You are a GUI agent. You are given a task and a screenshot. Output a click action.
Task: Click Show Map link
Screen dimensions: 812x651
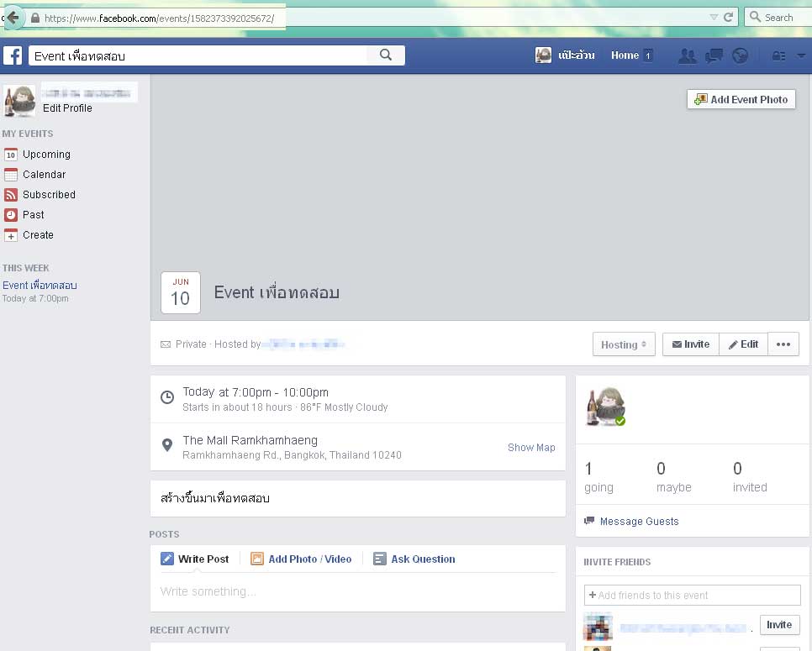point(531,448)
